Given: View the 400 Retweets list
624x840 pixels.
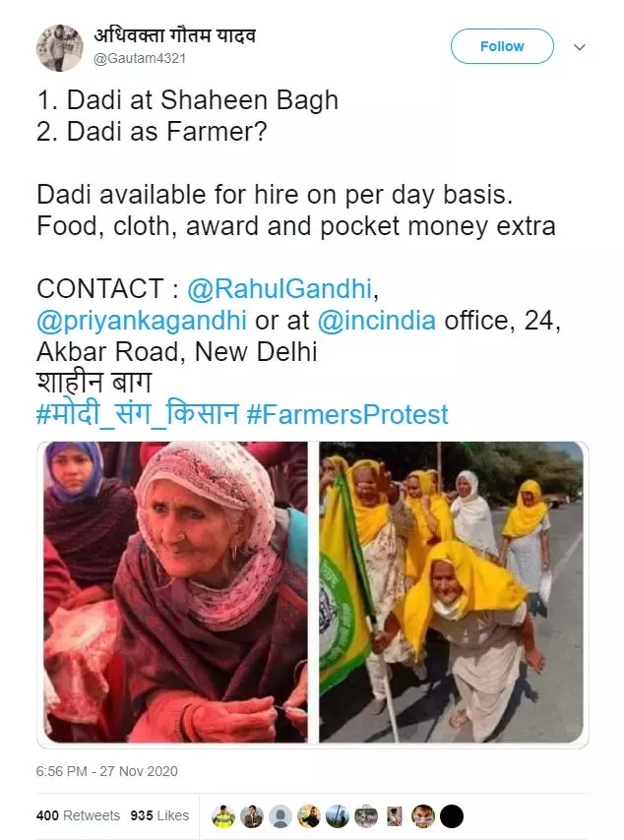Looking at the screenshot, I should click(x=79, y=815).
